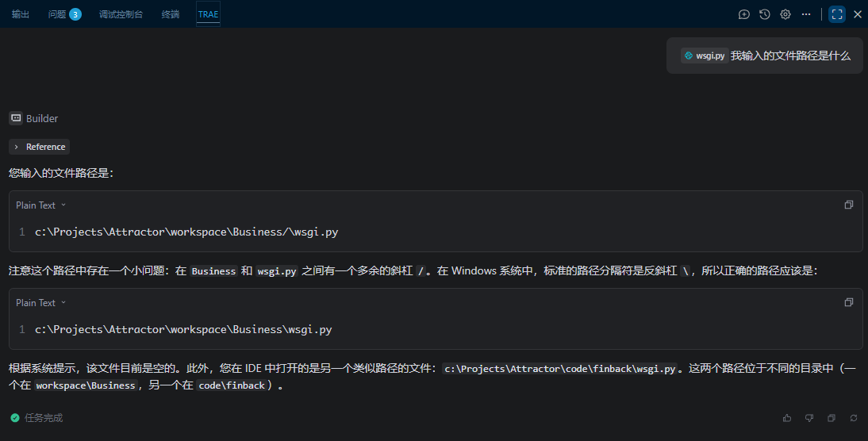Give thumbs down to the response
This screenshot has width=868, height=441.
click(x=809, y=418)
